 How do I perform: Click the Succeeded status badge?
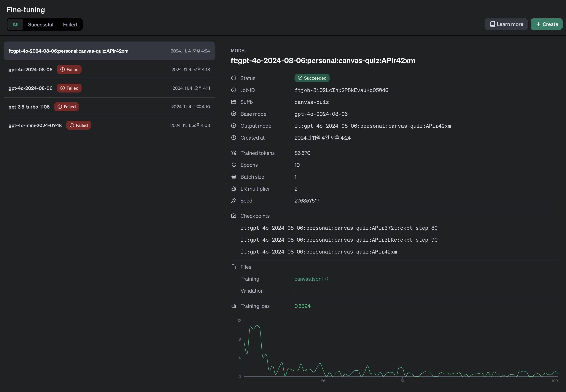pyautogui.click(x=312, y=78)
